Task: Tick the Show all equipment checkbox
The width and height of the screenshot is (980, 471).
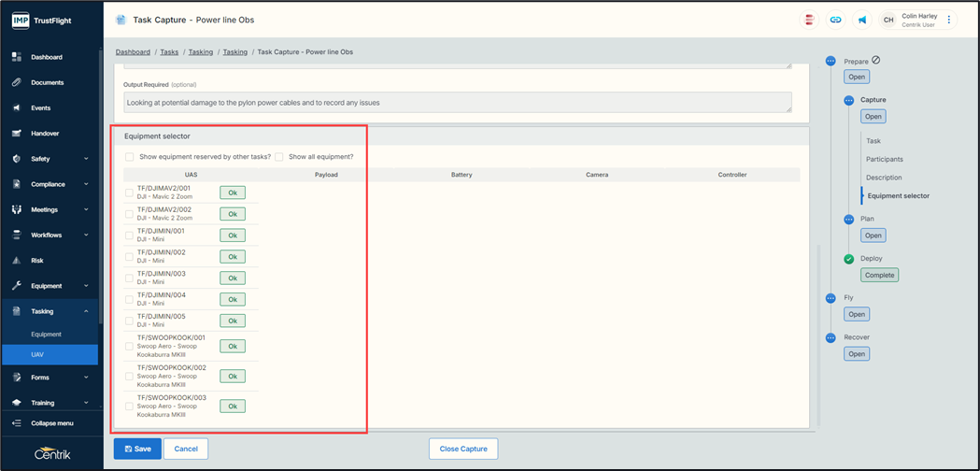Action: (279, 157)
